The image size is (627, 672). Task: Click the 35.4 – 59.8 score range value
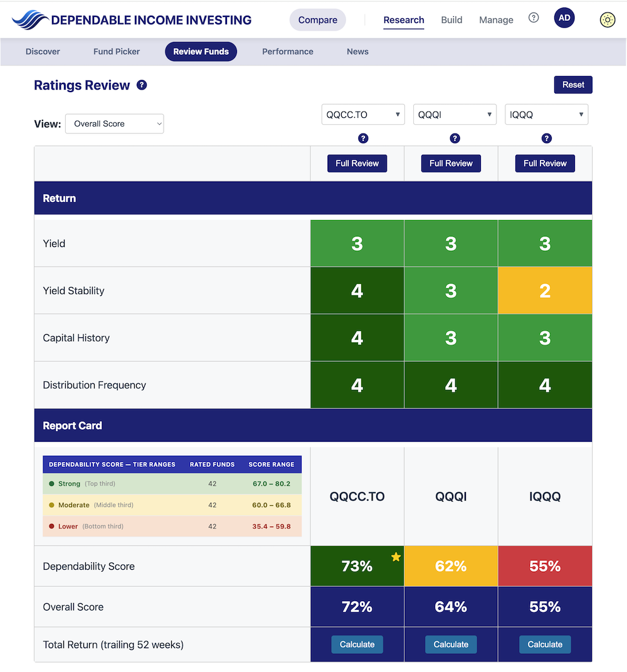(x=271, y=527)
